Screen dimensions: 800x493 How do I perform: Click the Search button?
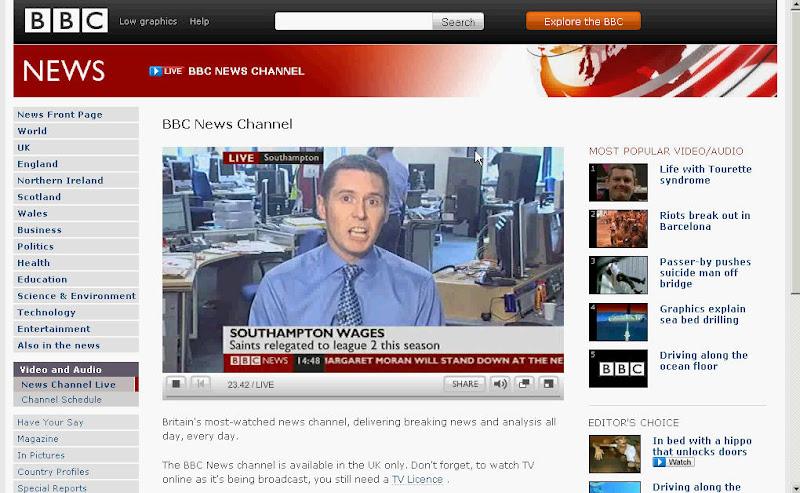coord(458,22)
